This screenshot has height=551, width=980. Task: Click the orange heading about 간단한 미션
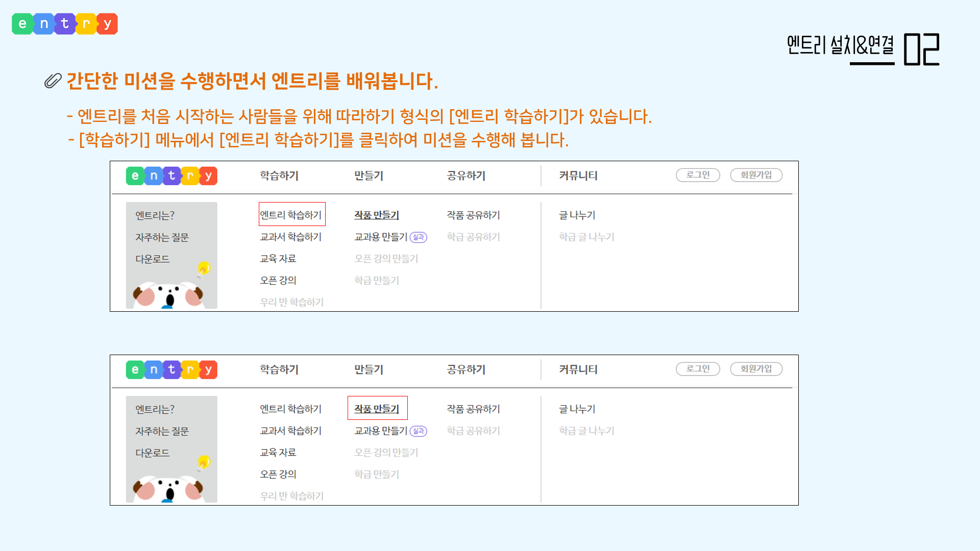pos(252,81)
